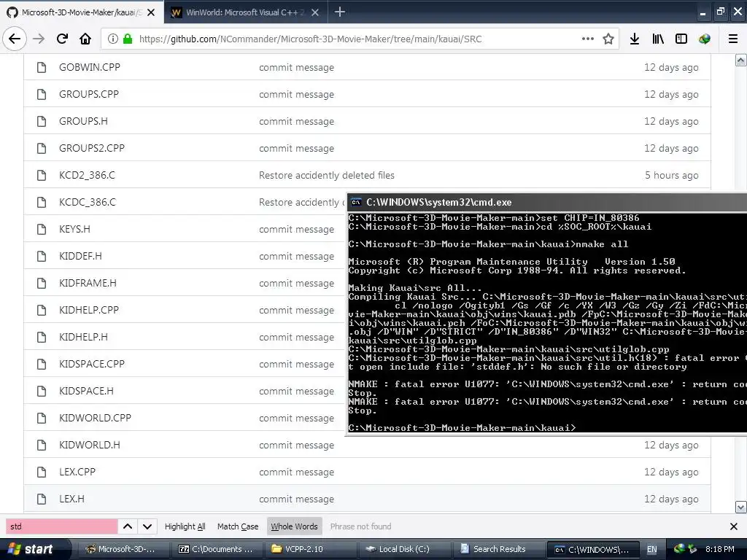Click the cmd.exe title bar icon
Viewport: 747px width, 560px height.
(356, 203)
